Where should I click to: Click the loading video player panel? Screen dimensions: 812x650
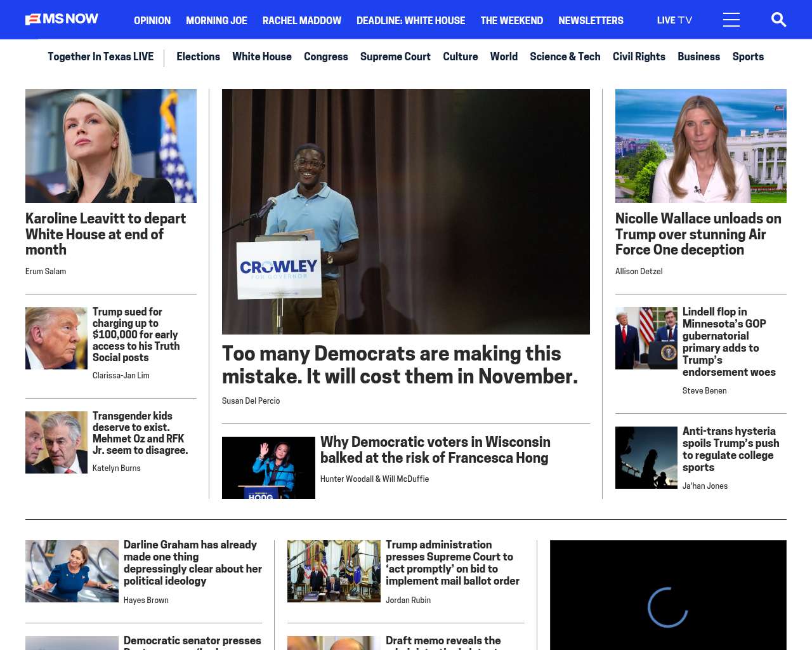(668, 595)
